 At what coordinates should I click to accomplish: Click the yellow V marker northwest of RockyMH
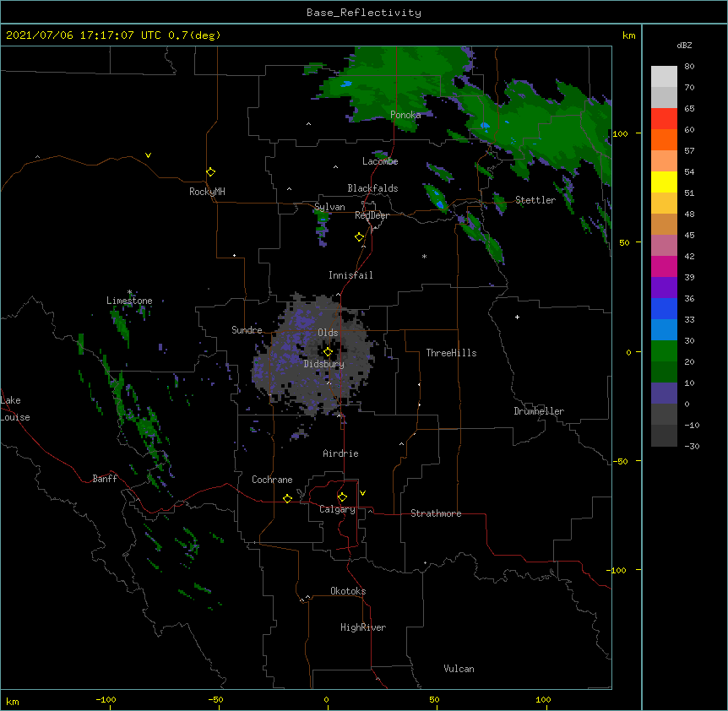coord(148,155)
